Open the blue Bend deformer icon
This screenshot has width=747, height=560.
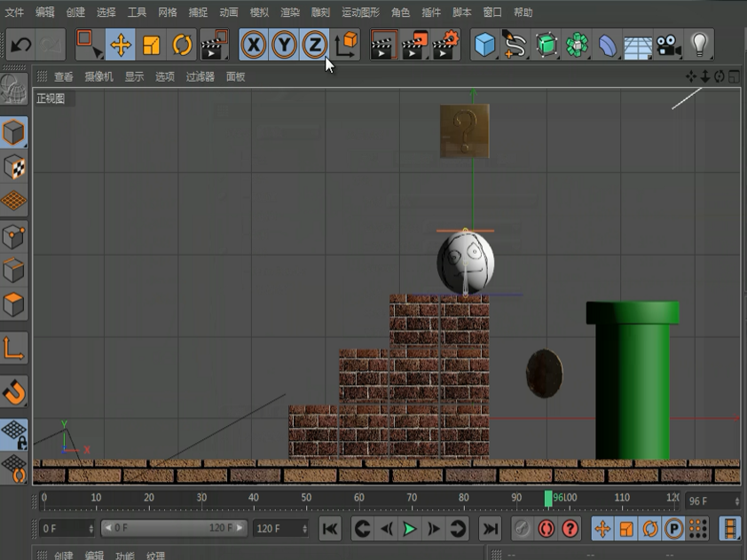[x=607, y=44]
